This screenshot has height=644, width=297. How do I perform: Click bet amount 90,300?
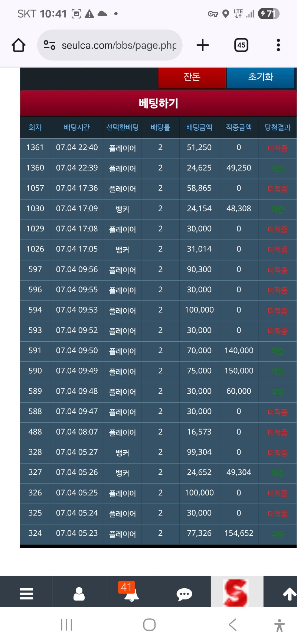pyautogui.click(x=199, y=270)
